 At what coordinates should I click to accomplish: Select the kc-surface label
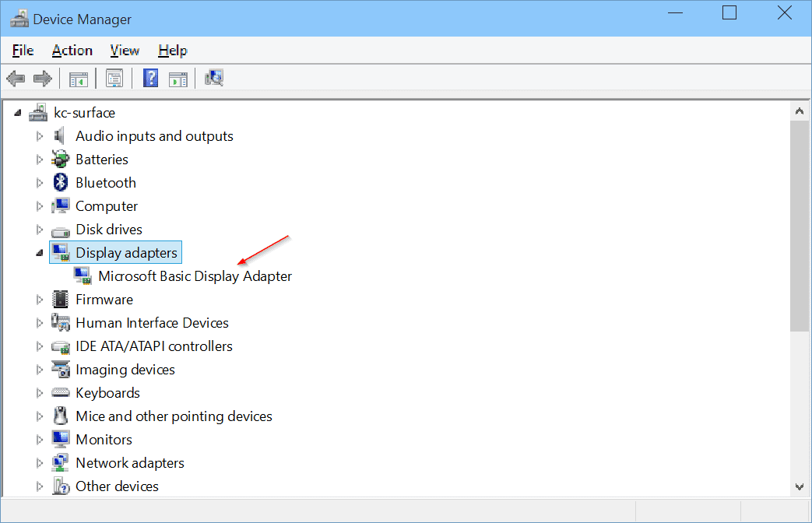point(84,112)
